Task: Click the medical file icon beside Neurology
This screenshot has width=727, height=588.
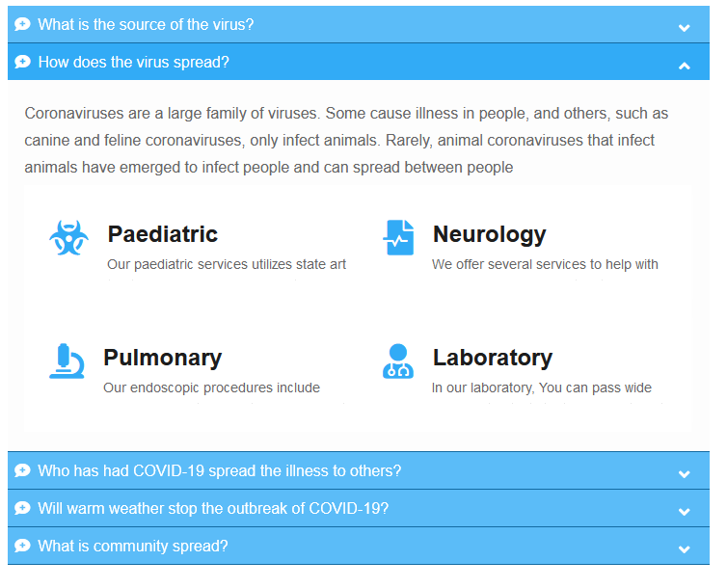Action: (398, 237)
